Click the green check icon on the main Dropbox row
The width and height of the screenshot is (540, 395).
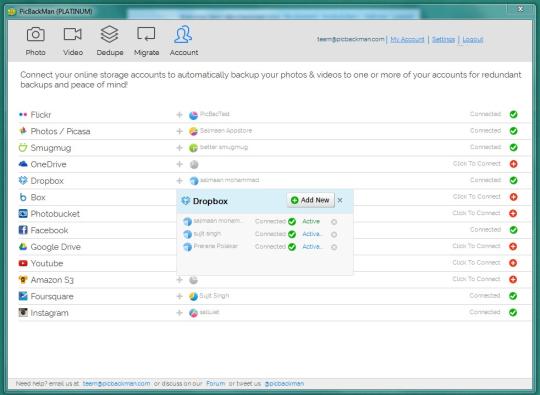[513, 180]
